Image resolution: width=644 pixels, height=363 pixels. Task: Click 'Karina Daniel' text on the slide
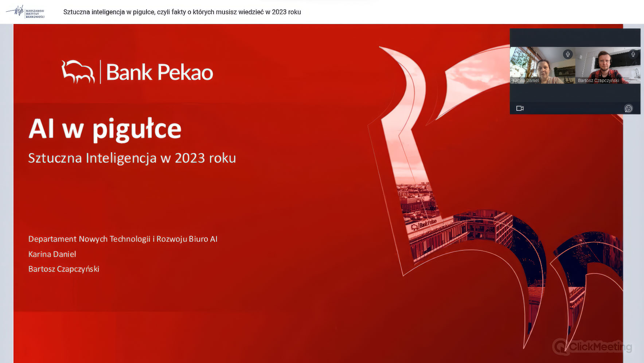(x=52, y=254)
